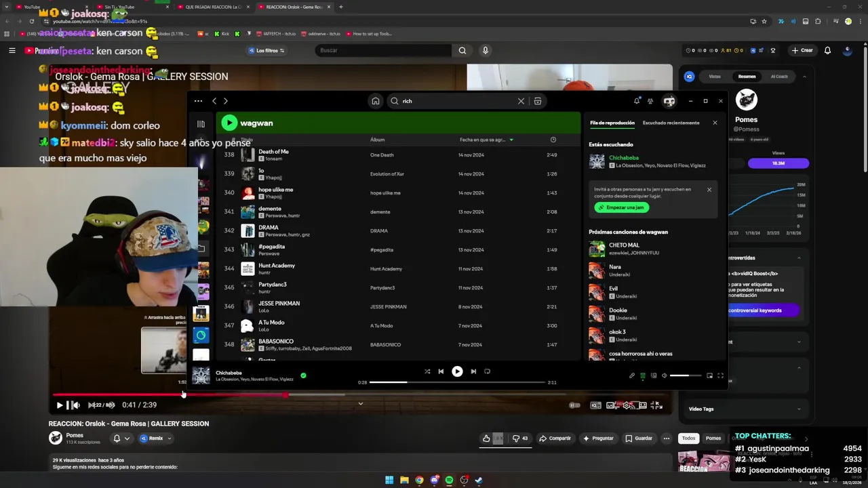The height and width of the screenshot is (488, 868).
Task: Select 'okok 3' in upcoming queue
Action: [x=652, y=335]
